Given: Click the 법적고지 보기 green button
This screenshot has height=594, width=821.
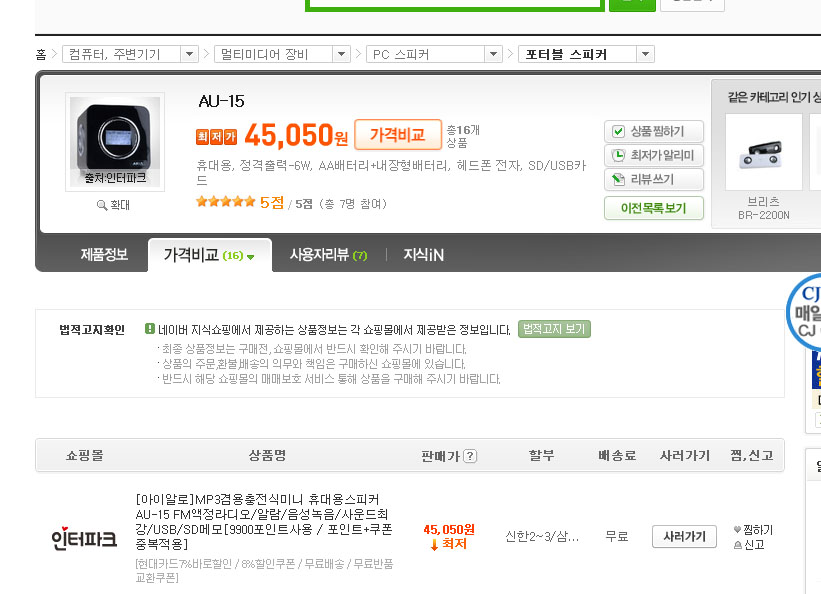Looking at the screenshot, I should coord(554,329).
